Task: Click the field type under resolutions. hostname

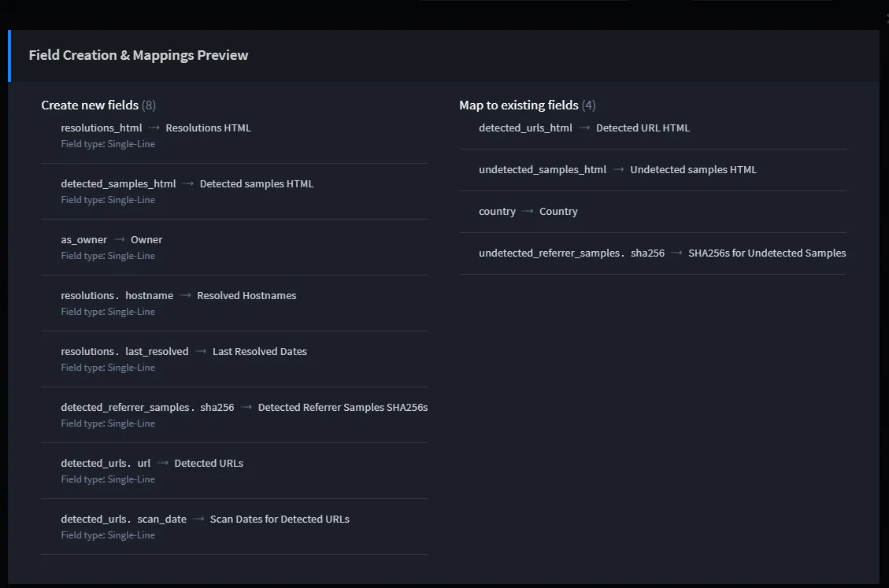Action: 108,312
